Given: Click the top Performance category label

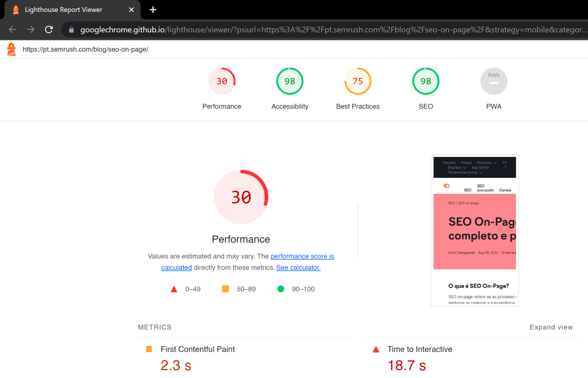Looking at the screenshot, I should pyautogui.click(x=222, y=106).
